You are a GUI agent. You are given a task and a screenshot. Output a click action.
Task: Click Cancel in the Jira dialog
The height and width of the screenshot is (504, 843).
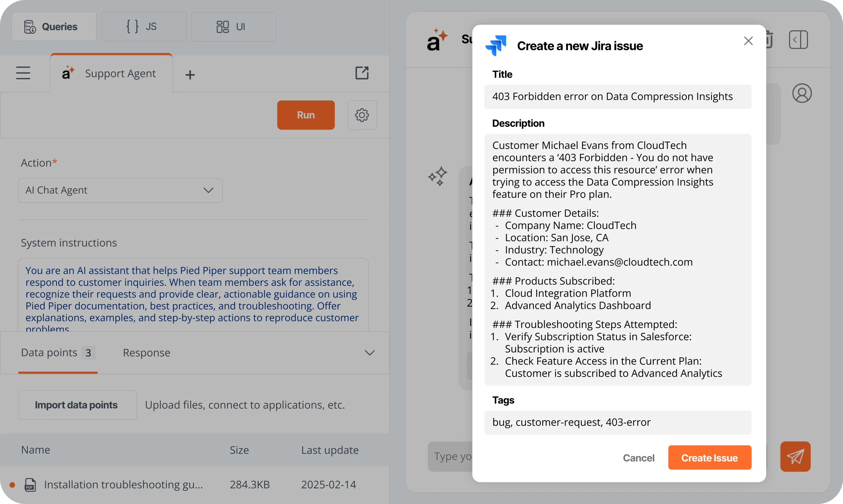pyautogui.click(x=639, y=458)
